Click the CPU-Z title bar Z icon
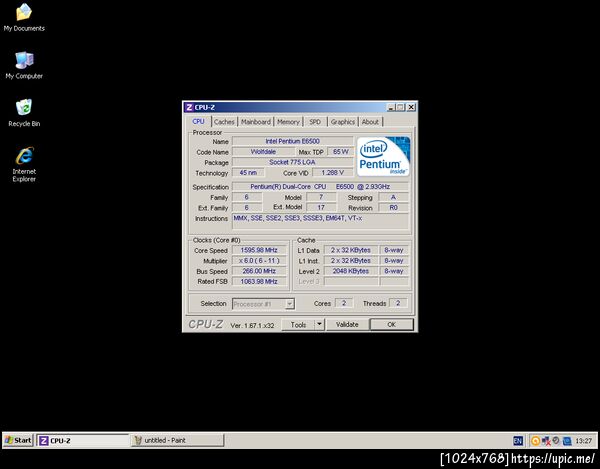The image size is (600, 469). coord(189,107)
